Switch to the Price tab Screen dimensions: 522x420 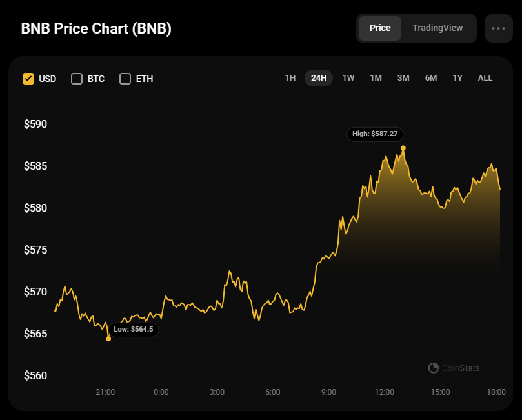pos(380,28)
